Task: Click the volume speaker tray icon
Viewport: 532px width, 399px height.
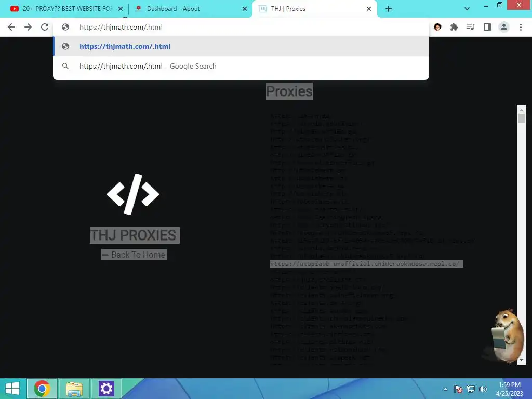Action: click(483, 389)
